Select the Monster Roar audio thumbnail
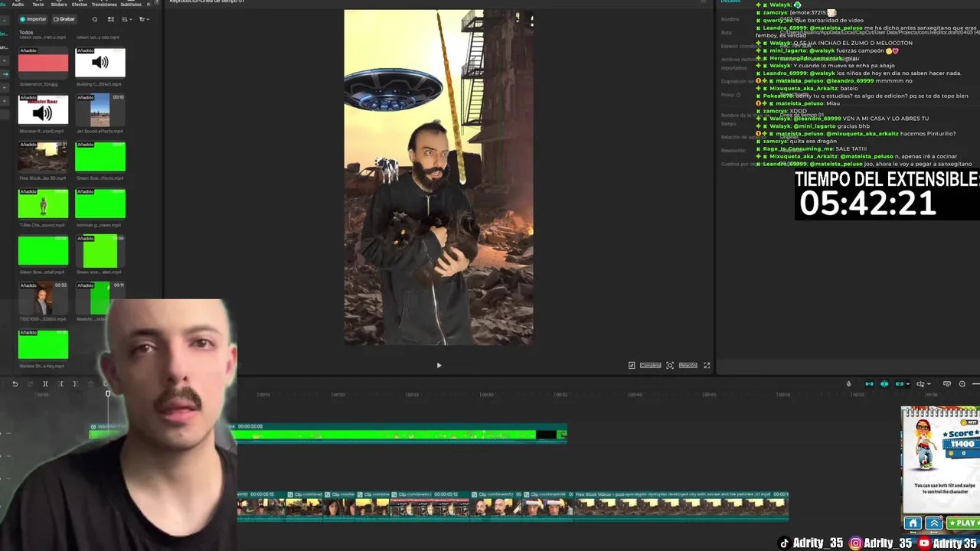This screenshot has width=980, height=551. 43,109
